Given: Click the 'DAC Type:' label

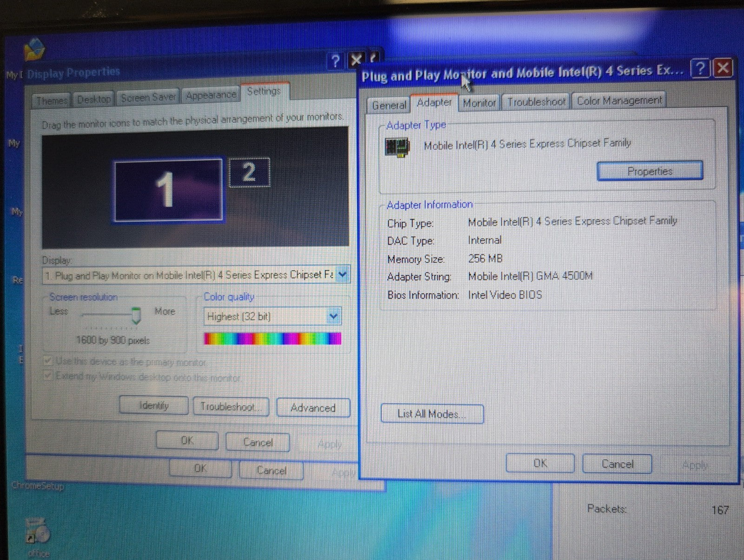Looking at the screenshot, I should click(411, 241).
